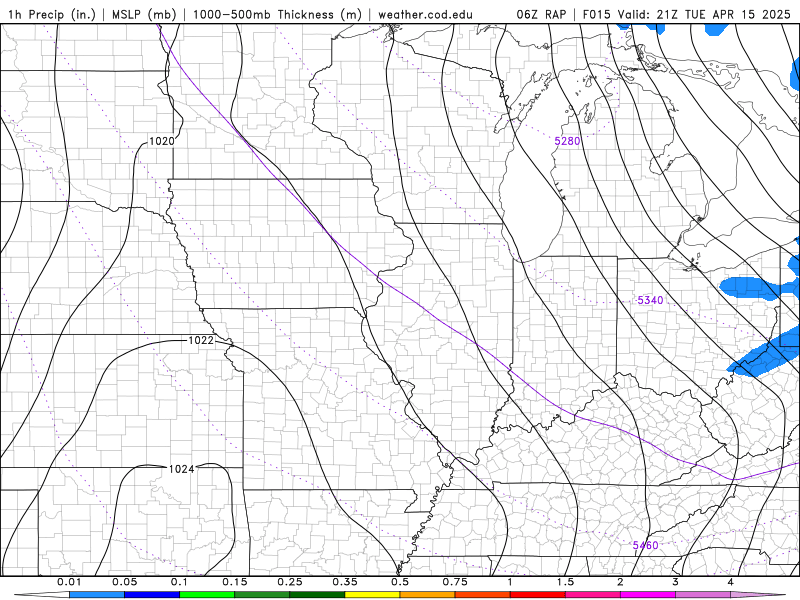This screenshot has width=800, height=600.
Task: Select the magenta 2 inch legend swatch
Action: tap(648, 595)
